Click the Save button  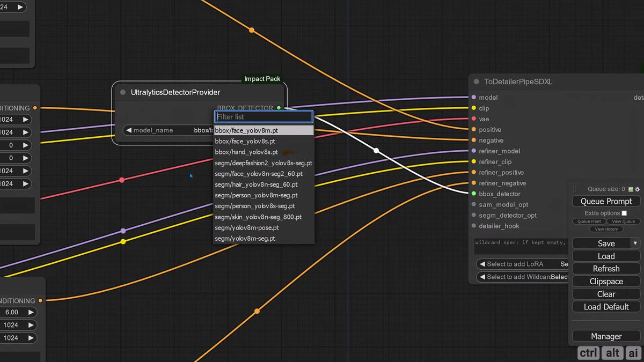click(x=602, y=243)
